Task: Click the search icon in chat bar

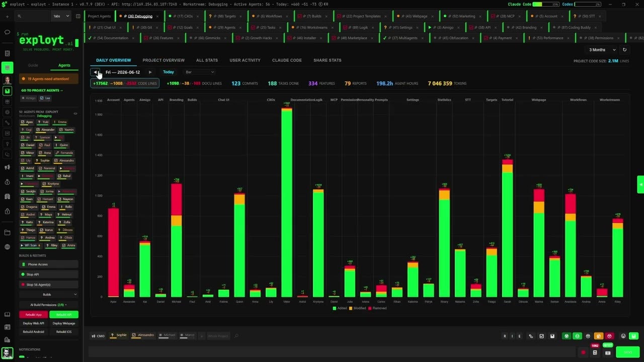Action: coord(236,336)
